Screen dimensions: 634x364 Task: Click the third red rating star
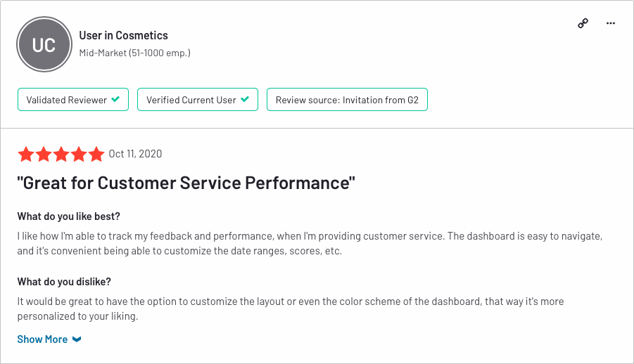[x=61, y=155]
